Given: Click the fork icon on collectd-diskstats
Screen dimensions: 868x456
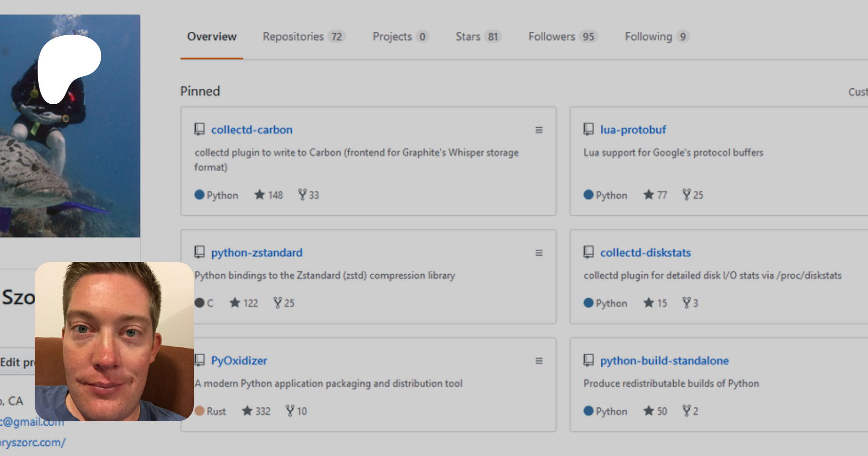Looking at the screenshot, I should click(687, 303).
